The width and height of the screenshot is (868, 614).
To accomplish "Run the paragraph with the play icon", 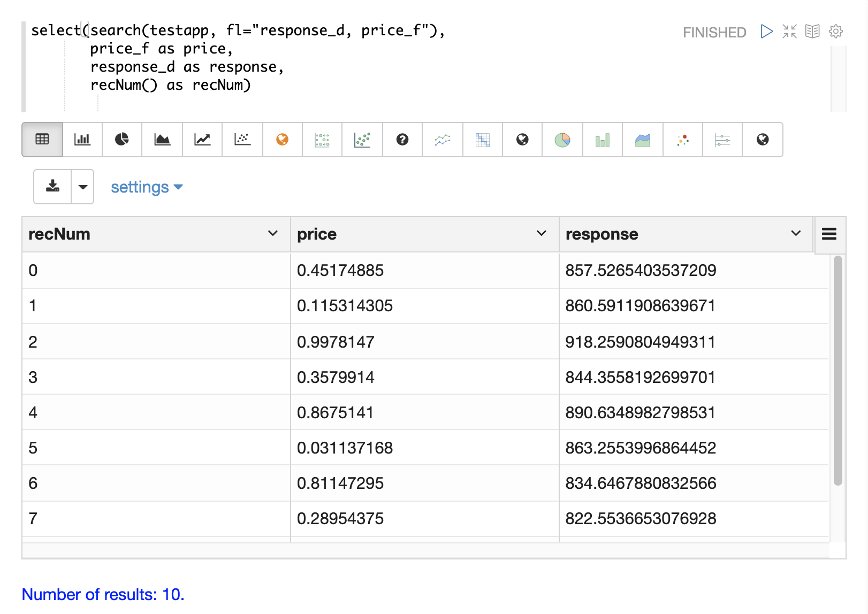I will (766, 32).
